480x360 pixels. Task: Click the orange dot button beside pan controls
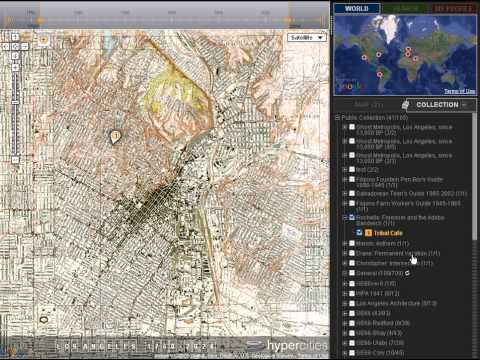pos(43,40)
